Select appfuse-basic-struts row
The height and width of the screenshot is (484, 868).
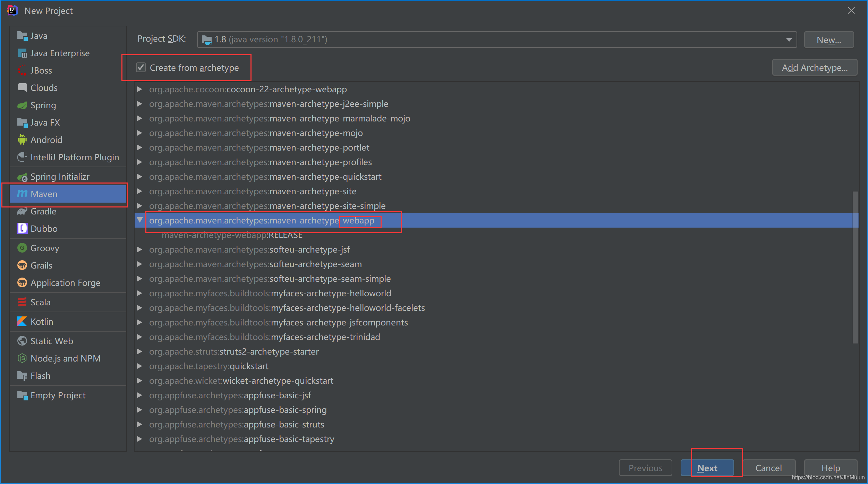click(497, 424)
